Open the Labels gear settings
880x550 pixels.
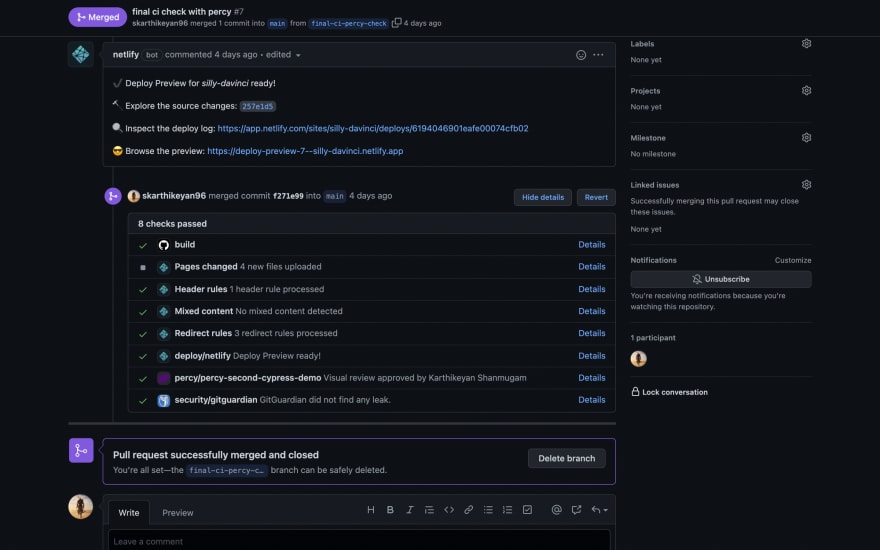806,43
